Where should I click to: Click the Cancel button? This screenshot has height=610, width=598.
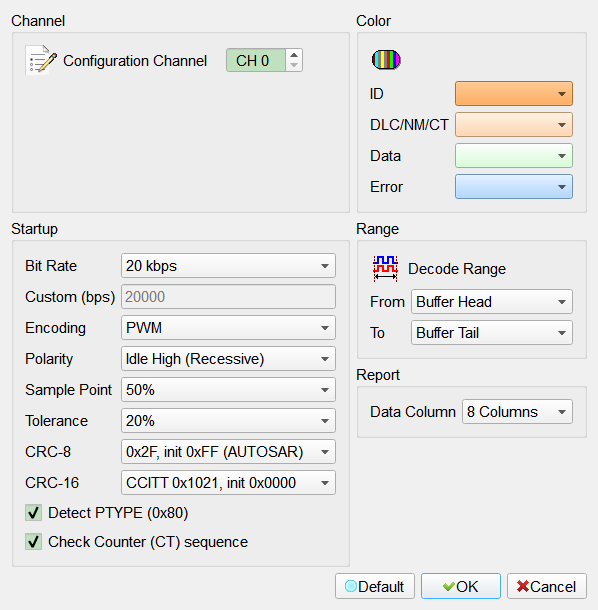547,586
